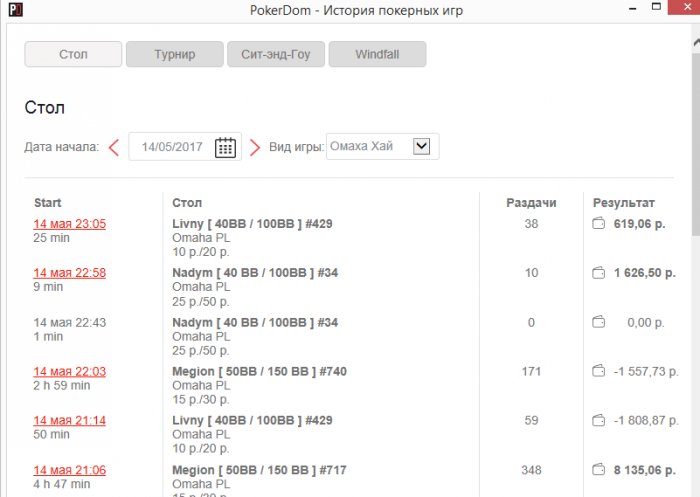700x497 pixels.
Task: Click the 14 мая 22:43 session time
Action: (x=70, y=322)
